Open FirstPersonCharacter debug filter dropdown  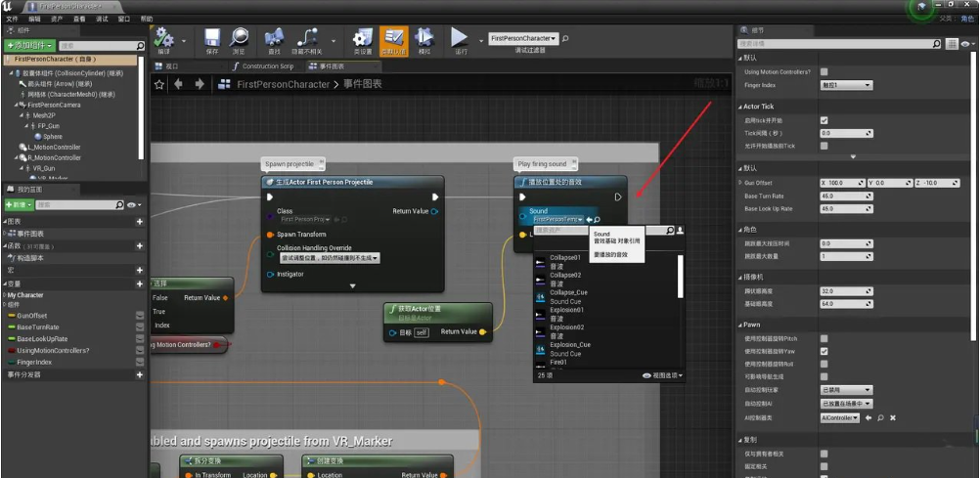click(x=523, y=39)
